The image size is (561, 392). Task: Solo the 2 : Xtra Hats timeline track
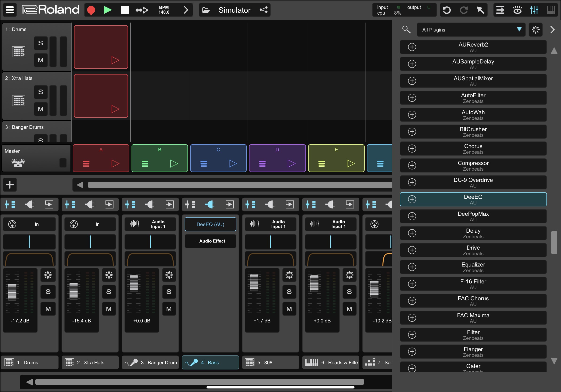click(41, 92)
